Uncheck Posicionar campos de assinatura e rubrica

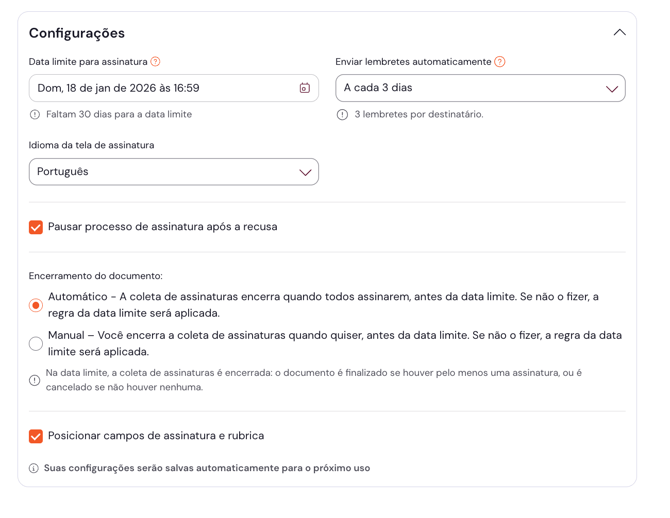[x=36, y=436]
